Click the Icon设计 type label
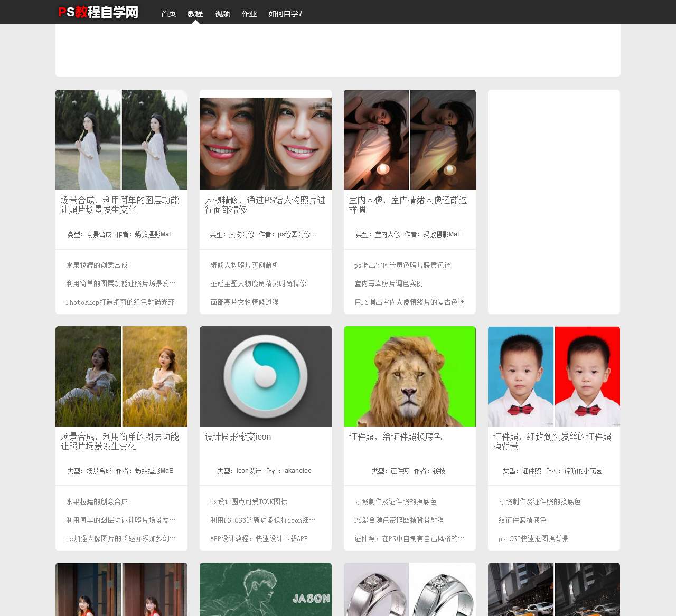Viewport: 676px width, 616px height. [249, 471]
